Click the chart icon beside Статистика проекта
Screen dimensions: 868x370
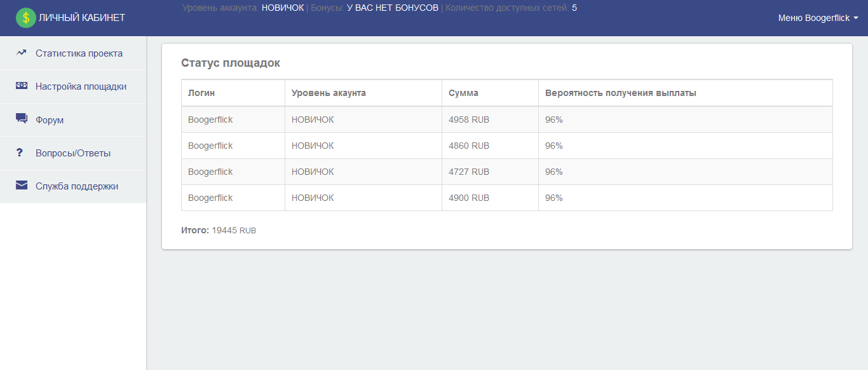coord(22,53)
